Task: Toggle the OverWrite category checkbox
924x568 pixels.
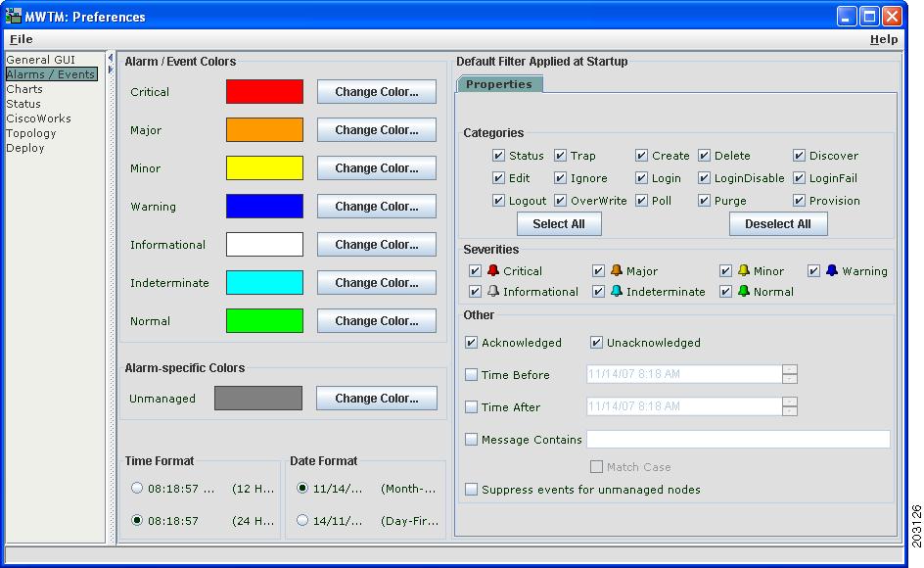Action: 560,201
